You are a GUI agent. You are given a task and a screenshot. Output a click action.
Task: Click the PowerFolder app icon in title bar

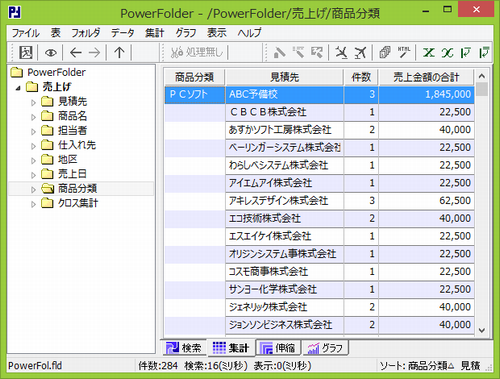pyautogui.click(x=14, y=13)
